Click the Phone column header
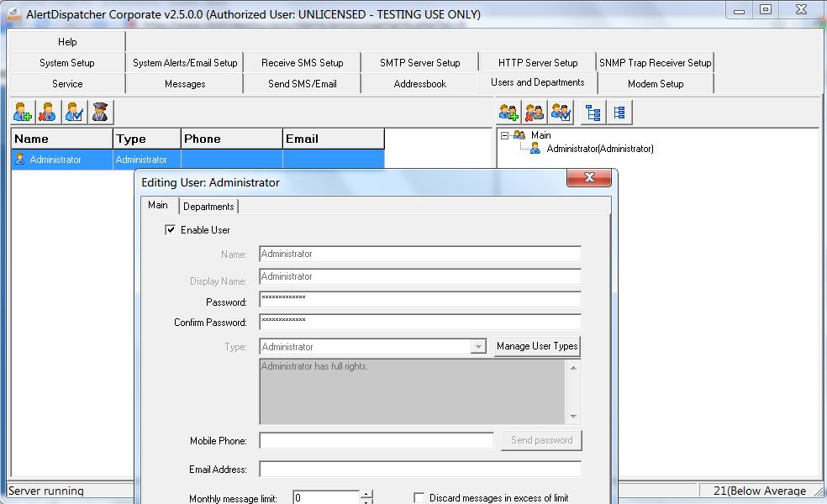Image resolution: width=827 pixels, height=504 pixels. [x=231, y=139]
